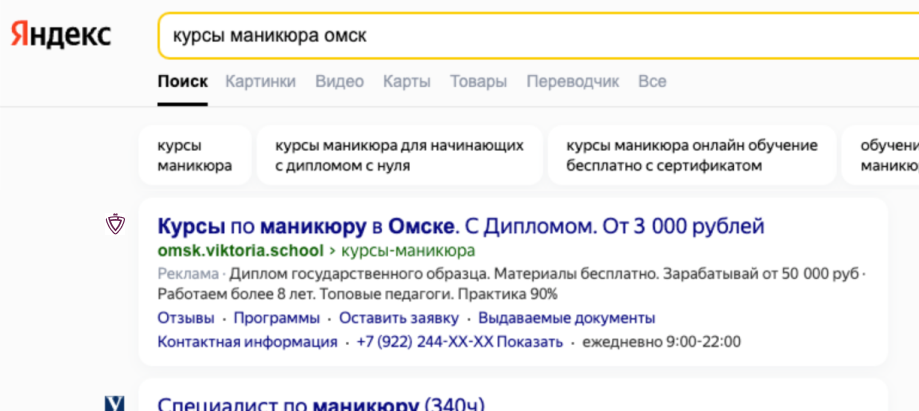Focus the search field with "курсы маникюра омск"
The image size is (919, 411).
538,36
